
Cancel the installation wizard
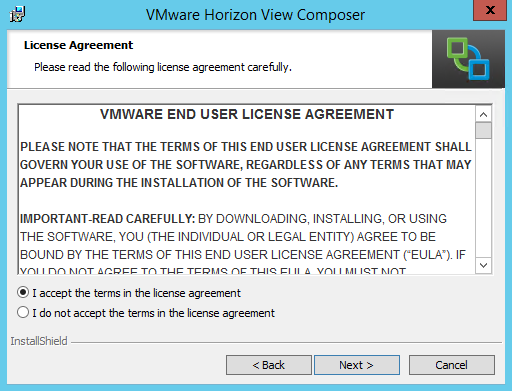(452, 365)
